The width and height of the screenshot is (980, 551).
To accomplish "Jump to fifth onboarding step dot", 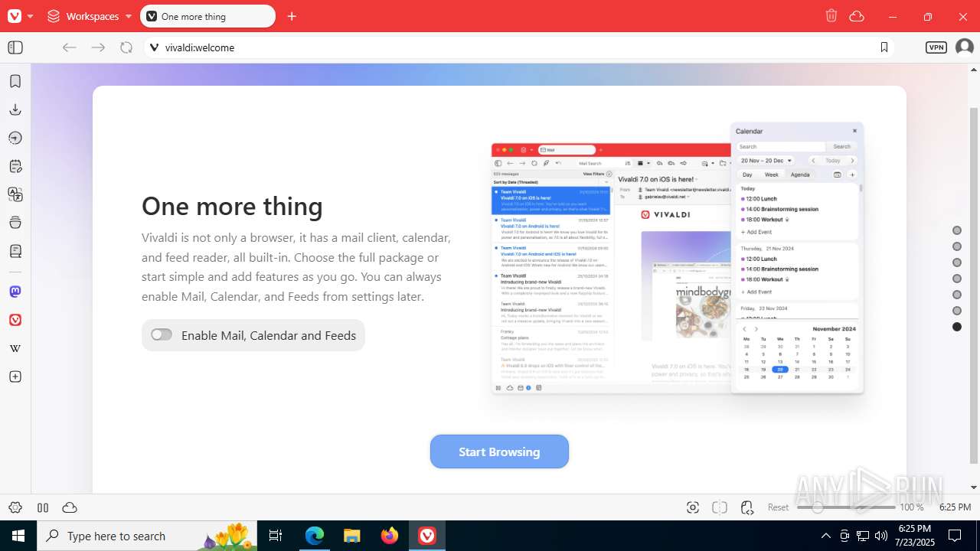I will pyautogui.click(x=957, y=295).
